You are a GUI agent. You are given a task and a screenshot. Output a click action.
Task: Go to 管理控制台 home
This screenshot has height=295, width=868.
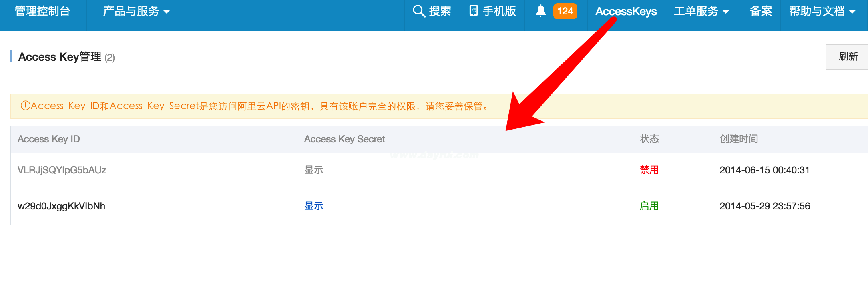(42, 11)
